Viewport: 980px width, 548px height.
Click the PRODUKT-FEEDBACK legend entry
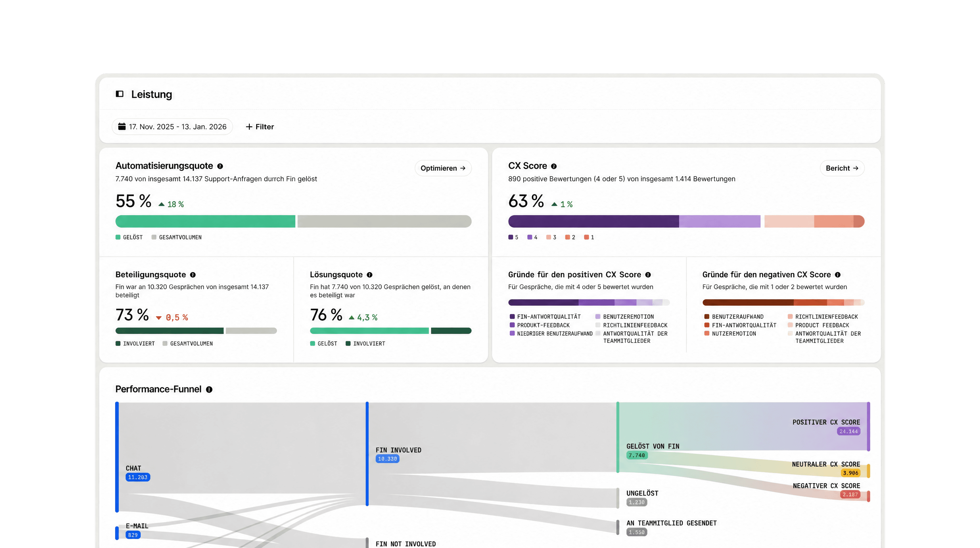point(540,325)
